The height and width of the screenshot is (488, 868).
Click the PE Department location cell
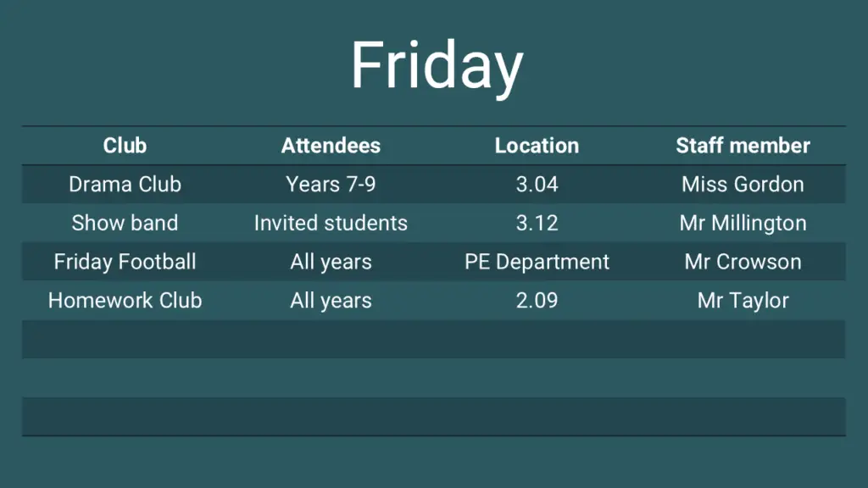537,262
